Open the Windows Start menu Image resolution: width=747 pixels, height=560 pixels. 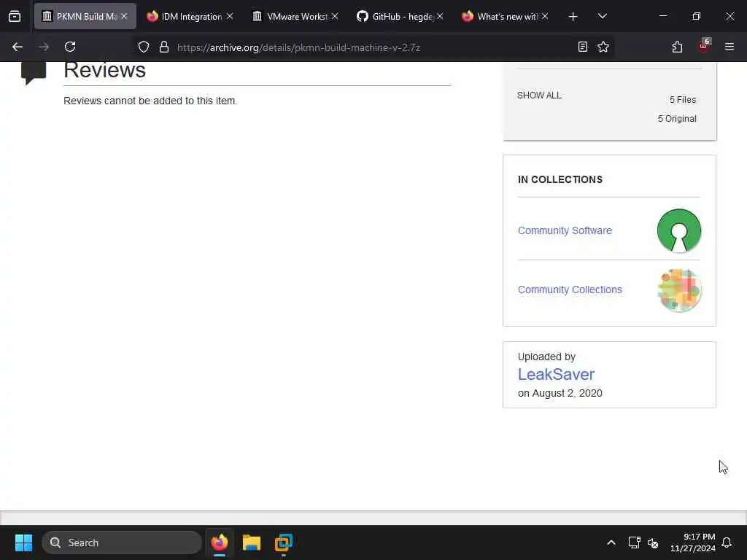23,542
